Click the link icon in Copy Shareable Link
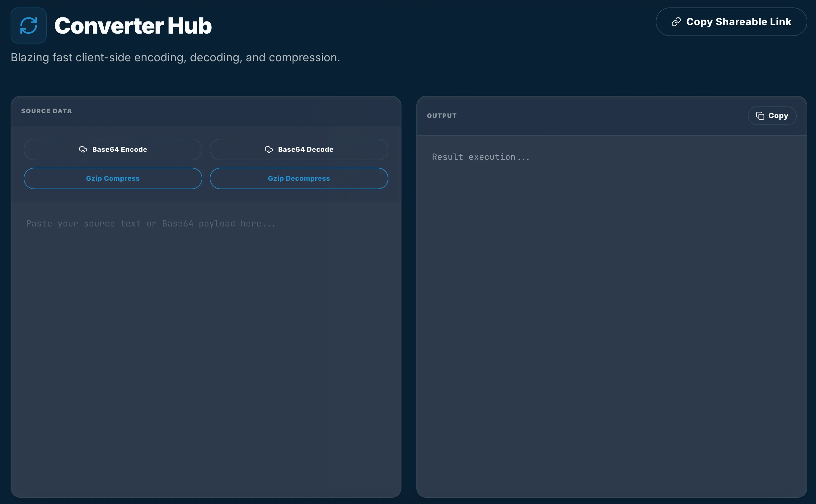 (x=677, y=22)
